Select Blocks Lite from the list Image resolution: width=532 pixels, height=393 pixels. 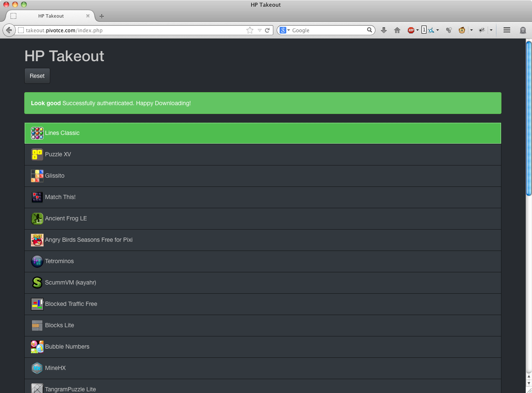[x=263, y=326]
